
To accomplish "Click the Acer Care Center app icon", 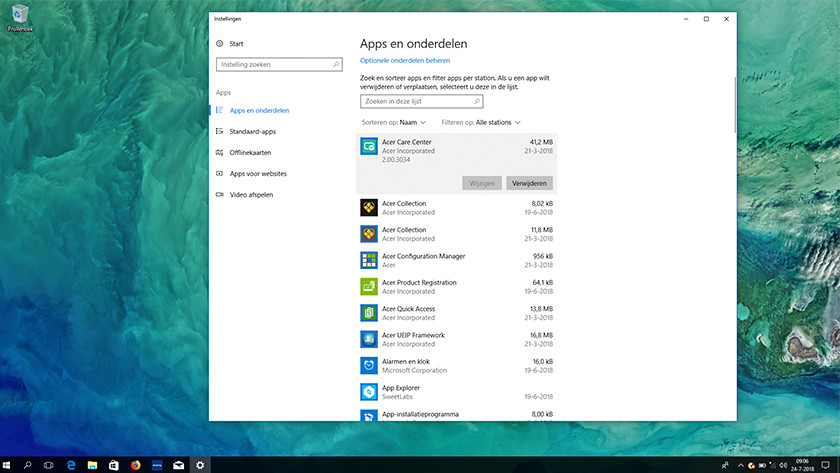I will pos(368,146).
